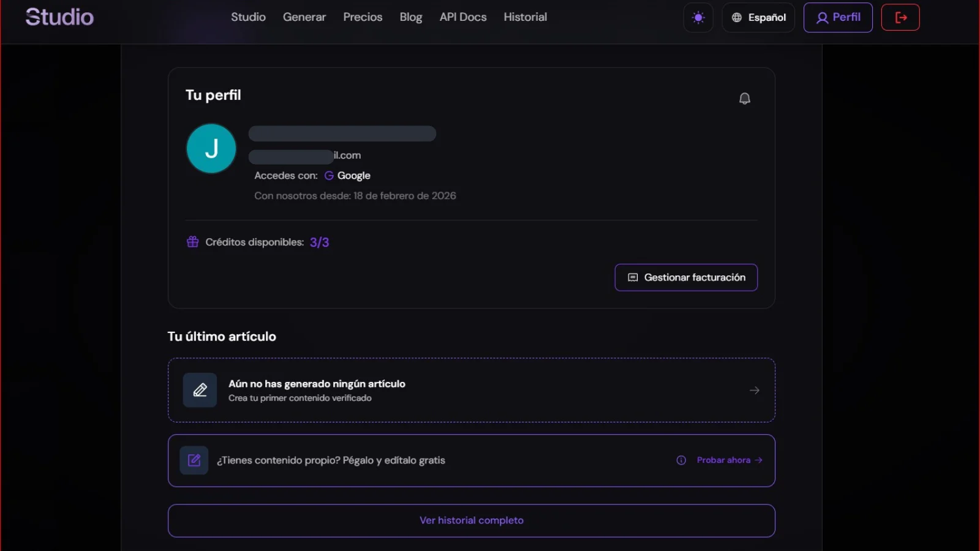
Task: Click the Studio logo
Action: coord(59,17)
